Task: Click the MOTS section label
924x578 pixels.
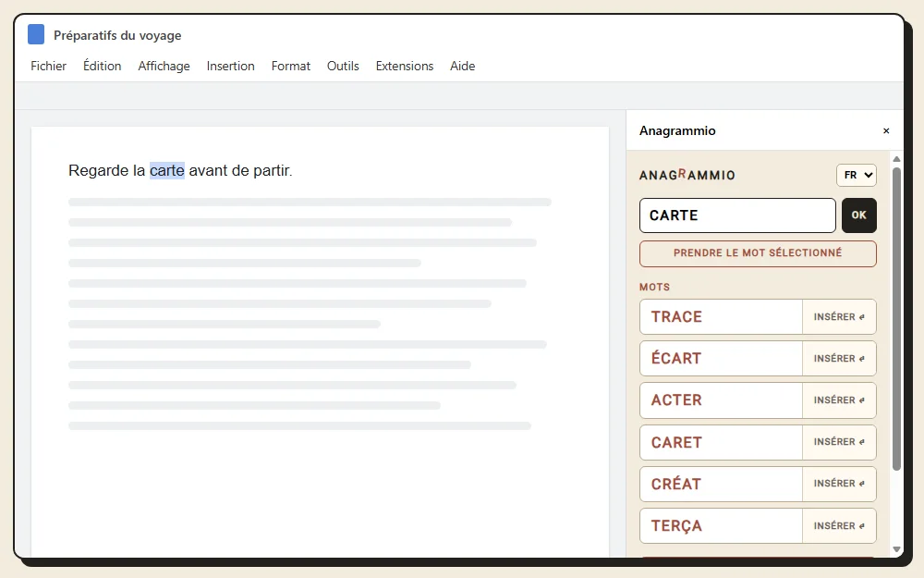Action: coord(655,288)
